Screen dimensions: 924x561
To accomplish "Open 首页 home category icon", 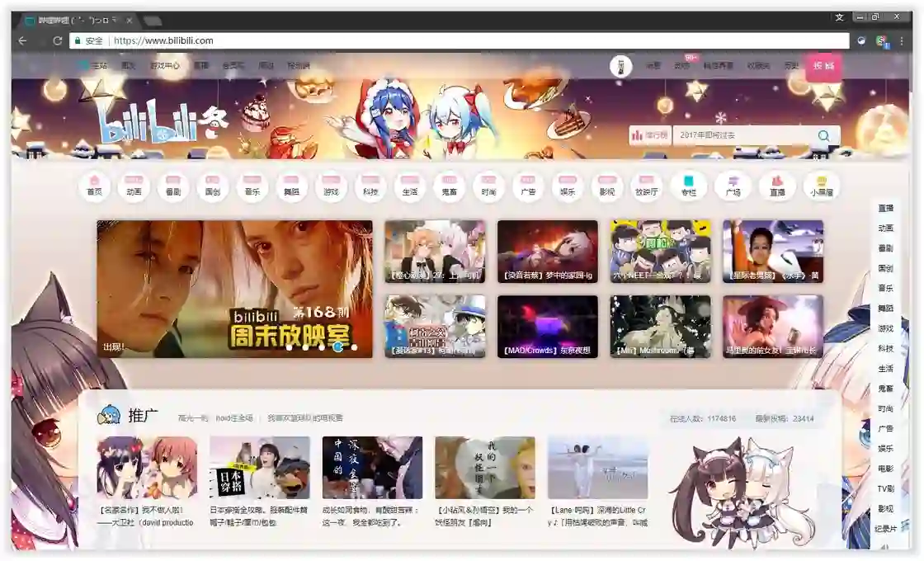I will point(94,186).
